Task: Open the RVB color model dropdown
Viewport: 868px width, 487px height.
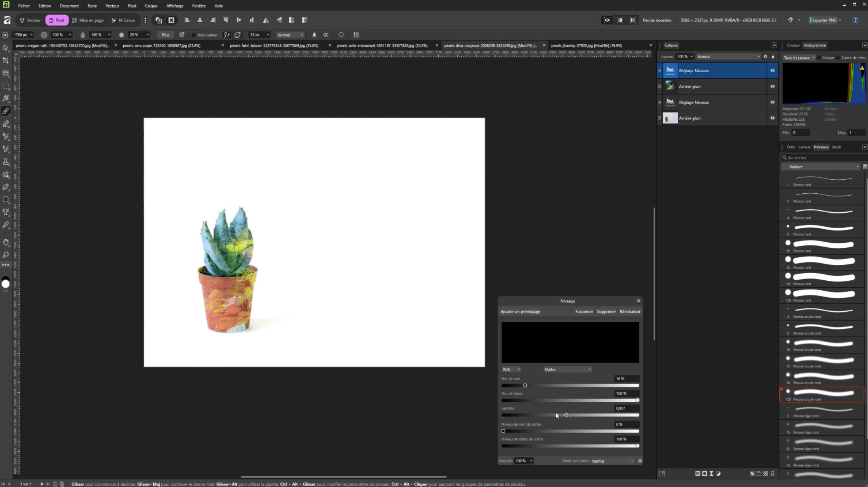Action: point(511,369)
